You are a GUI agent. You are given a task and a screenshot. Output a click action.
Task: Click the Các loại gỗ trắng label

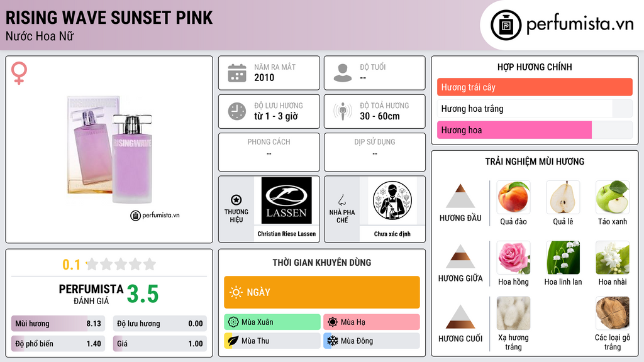(613, 343)
